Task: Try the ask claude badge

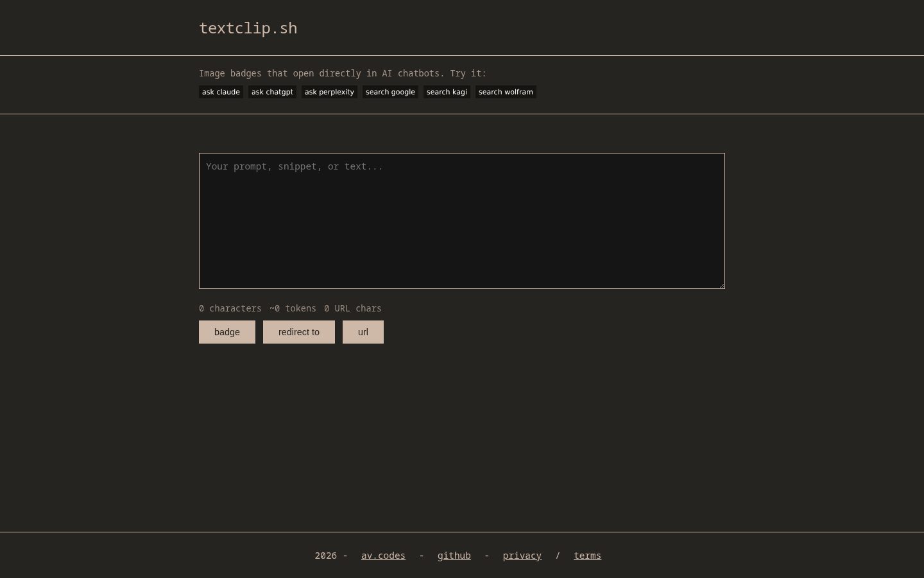Action: [221, 92]
